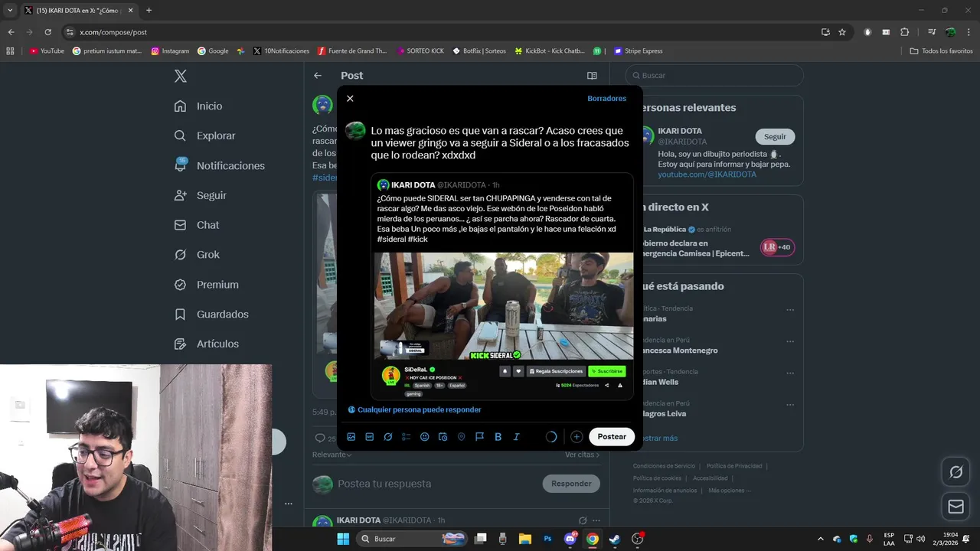Open reader view icon beside Post header
Image resolution: width=980 pixels, height=551 pixels.
pos(592,76)
